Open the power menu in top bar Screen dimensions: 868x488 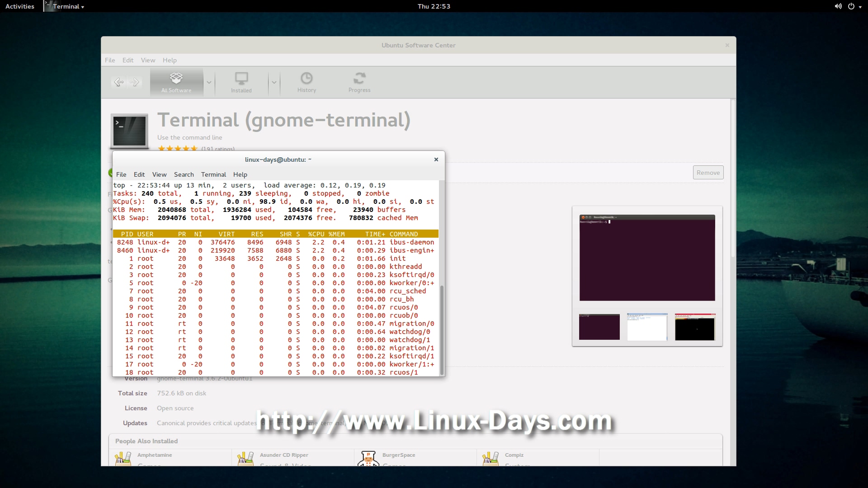point(854,6)
